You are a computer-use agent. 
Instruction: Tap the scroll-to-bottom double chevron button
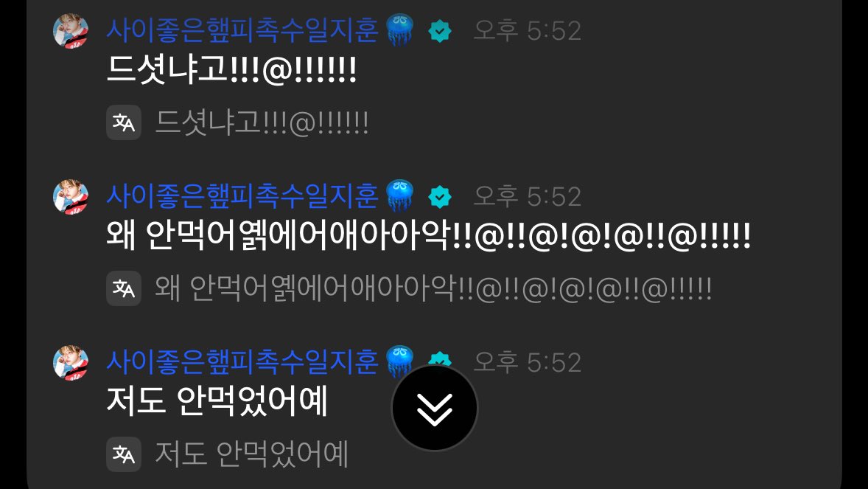point(435,409)
